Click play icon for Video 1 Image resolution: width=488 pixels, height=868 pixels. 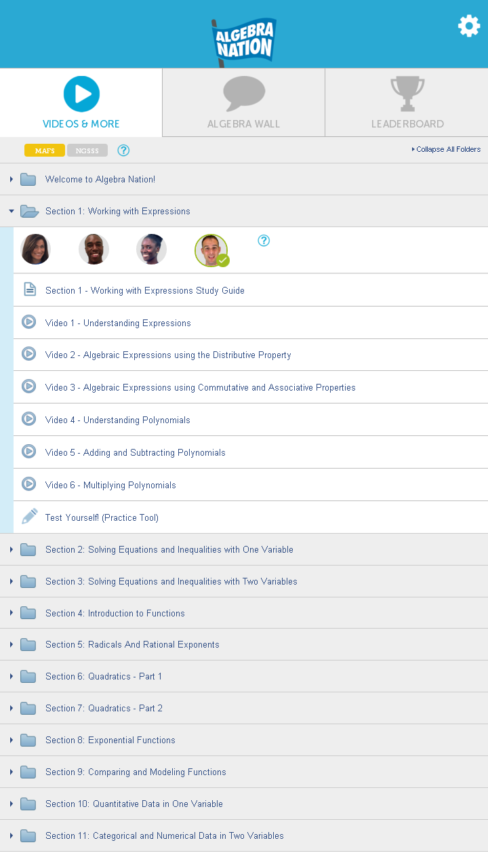[28, 321]
